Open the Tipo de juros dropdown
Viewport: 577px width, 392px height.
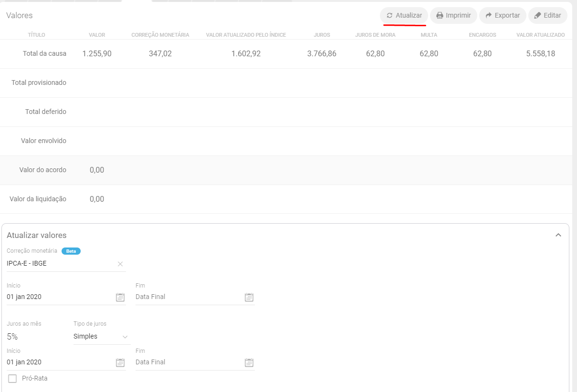(101, 337)
